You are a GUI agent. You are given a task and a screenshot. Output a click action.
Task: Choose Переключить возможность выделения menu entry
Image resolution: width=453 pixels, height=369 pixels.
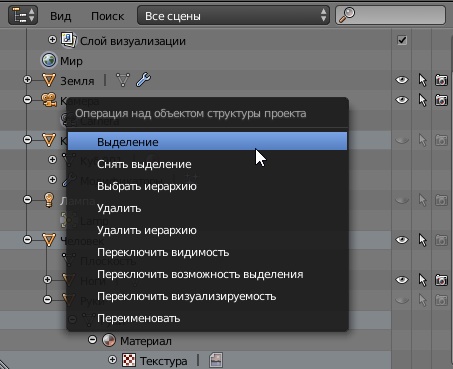point(207,274)
